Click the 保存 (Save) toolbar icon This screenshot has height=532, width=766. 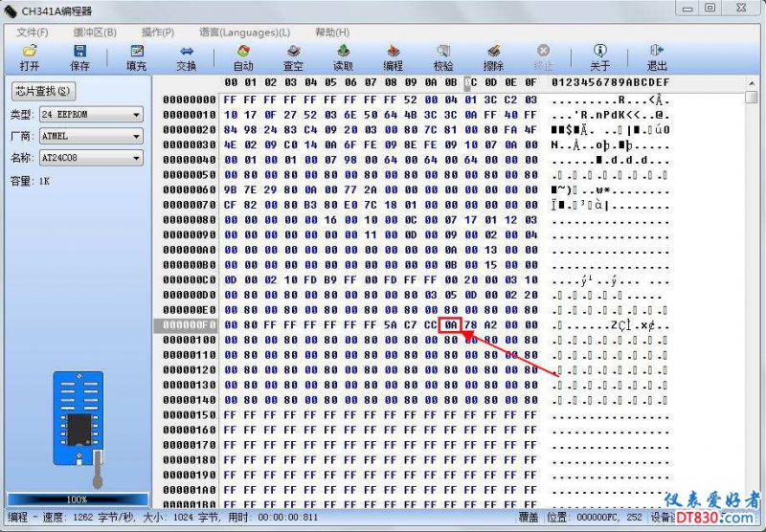pos(80,56)
